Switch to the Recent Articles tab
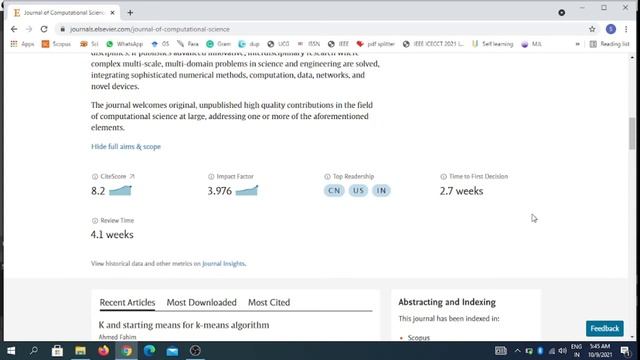Screen dimensions: 640x360 coord(127,302)
